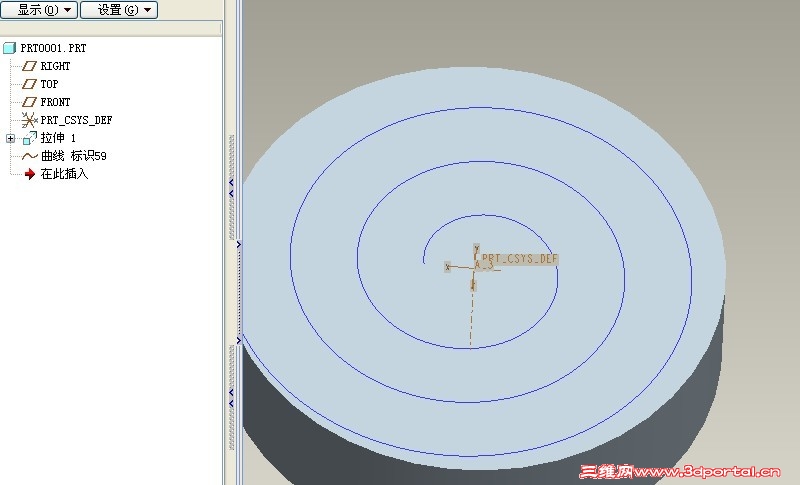Select the 曲线 标识59 curve feature
Viewport: 800px width, 485px height.
point(73,156)
